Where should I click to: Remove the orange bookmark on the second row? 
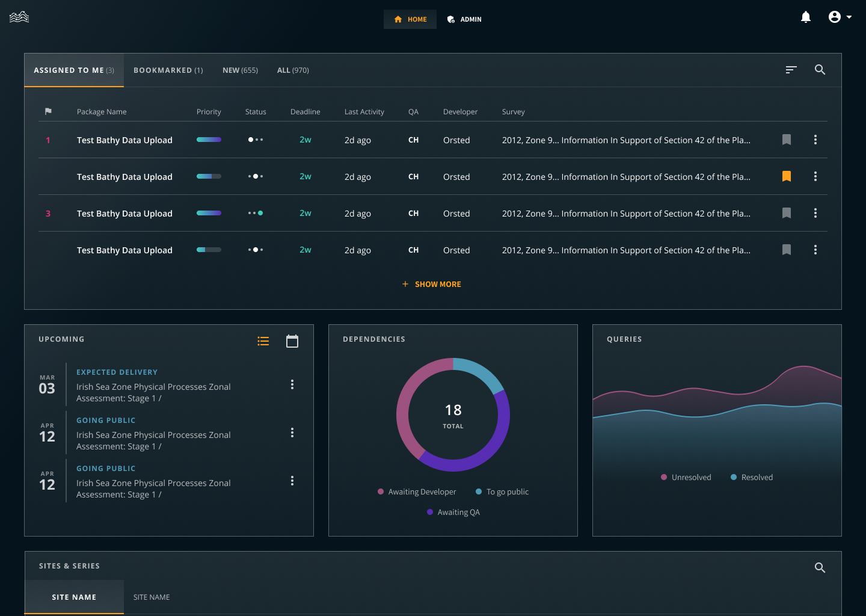(786, 176)
